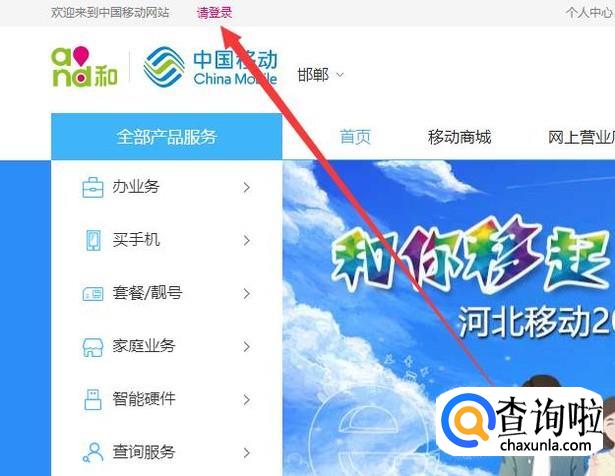The width and height of the screenshot is (615, 476).
Task: Expand the 查询服务 chevron arrow
Action: [246, 453]
